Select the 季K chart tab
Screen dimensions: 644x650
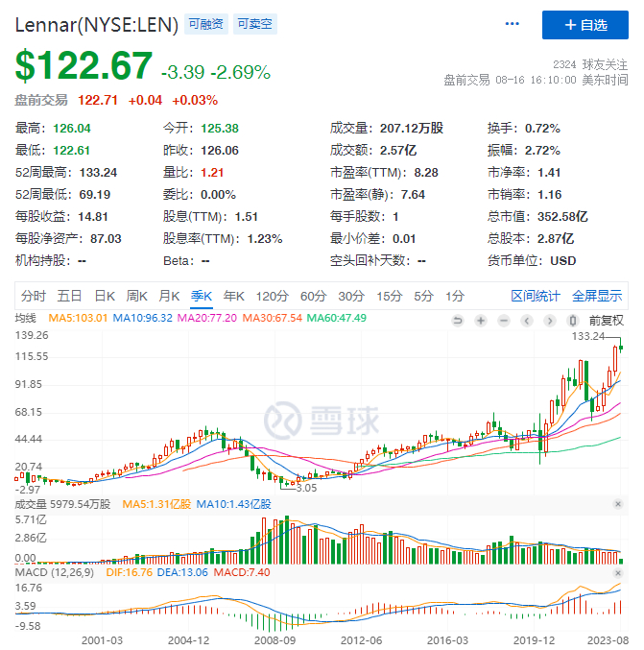coord(202,296)
